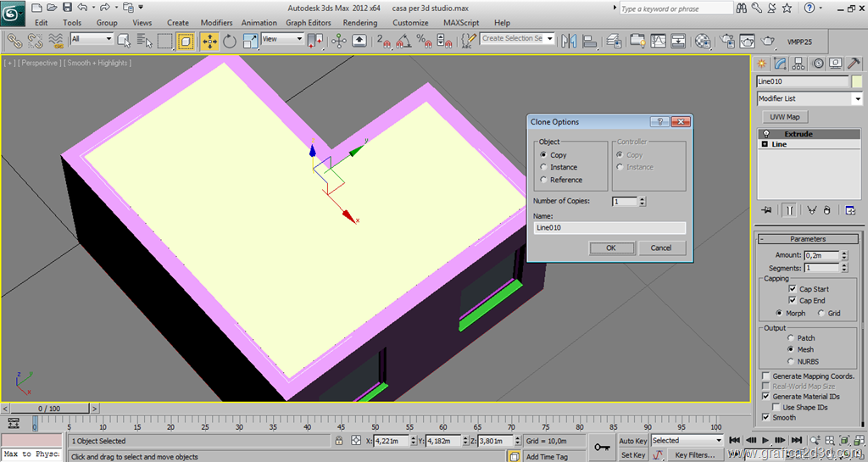The height and width of the screenshot is (462, 868).
Task: Click OK in Clone Options dialog
Action: point(610,248)
